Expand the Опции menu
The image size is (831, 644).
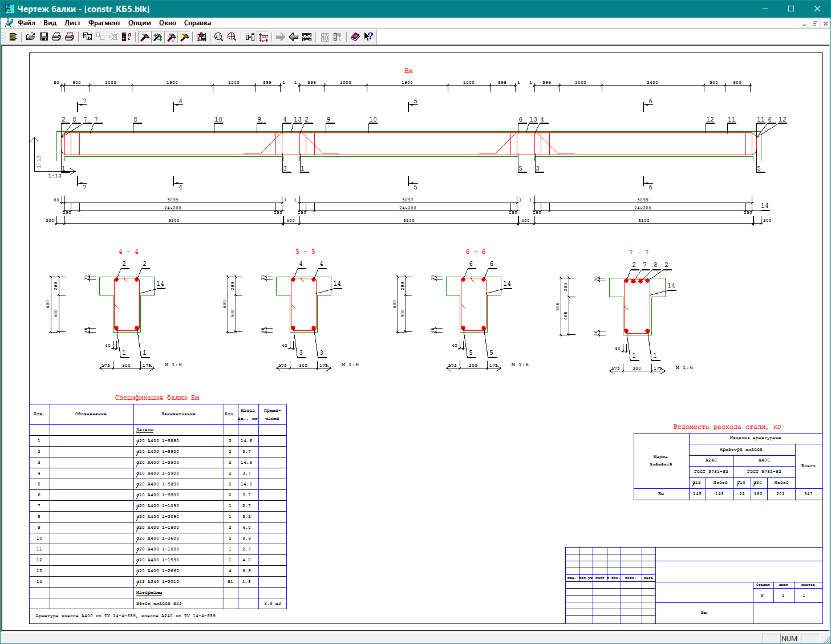coord(139,23)
